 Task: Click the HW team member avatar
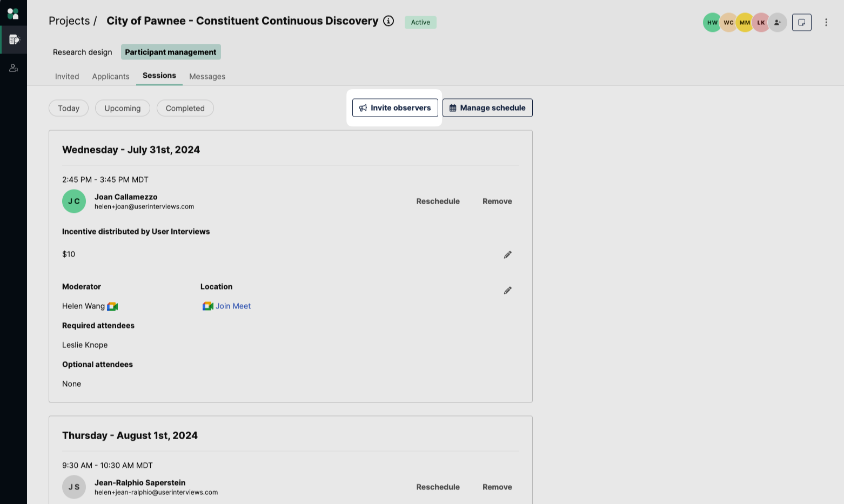(712, 23)
